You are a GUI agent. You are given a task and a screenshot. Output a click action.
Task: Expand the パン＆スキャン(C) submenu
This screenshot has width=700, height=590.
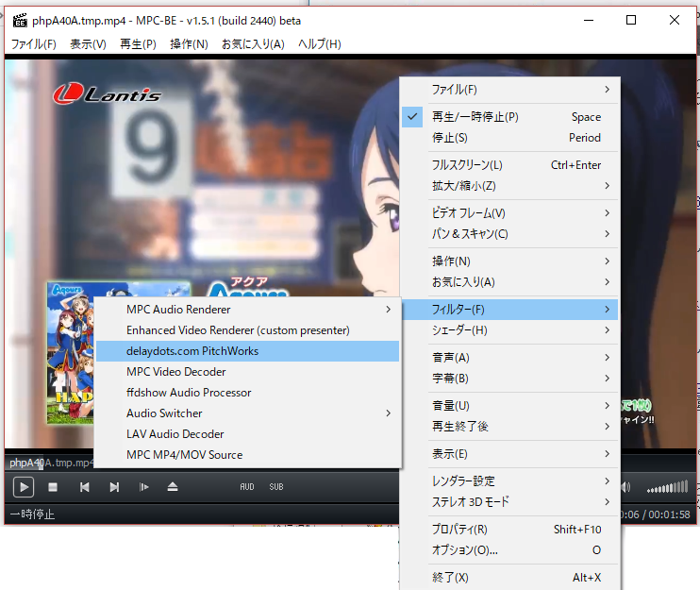509,233
